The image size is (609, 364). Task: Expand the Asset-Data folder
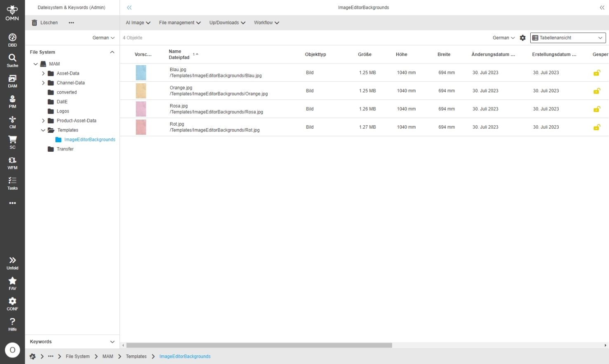(43, 73)
